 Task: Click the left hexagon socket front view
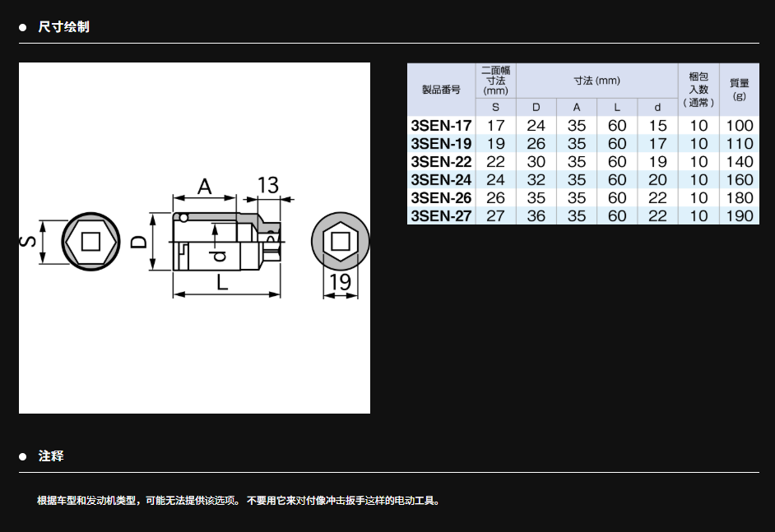pyautogui.click(x=90, y=242)
